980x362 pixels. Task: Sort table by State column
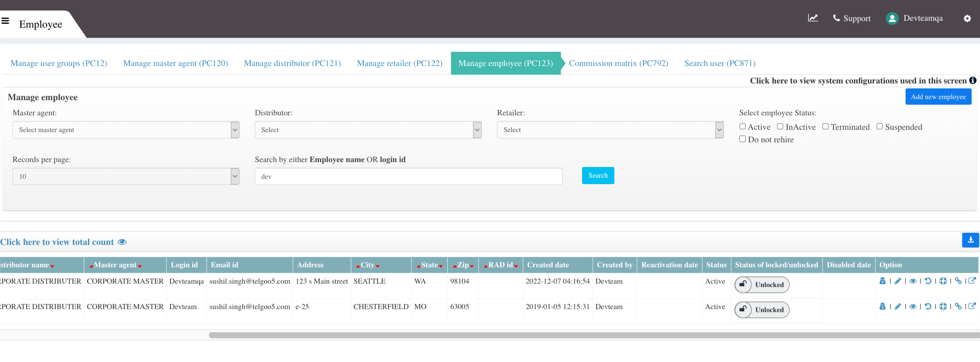click(x=429, y=265)
